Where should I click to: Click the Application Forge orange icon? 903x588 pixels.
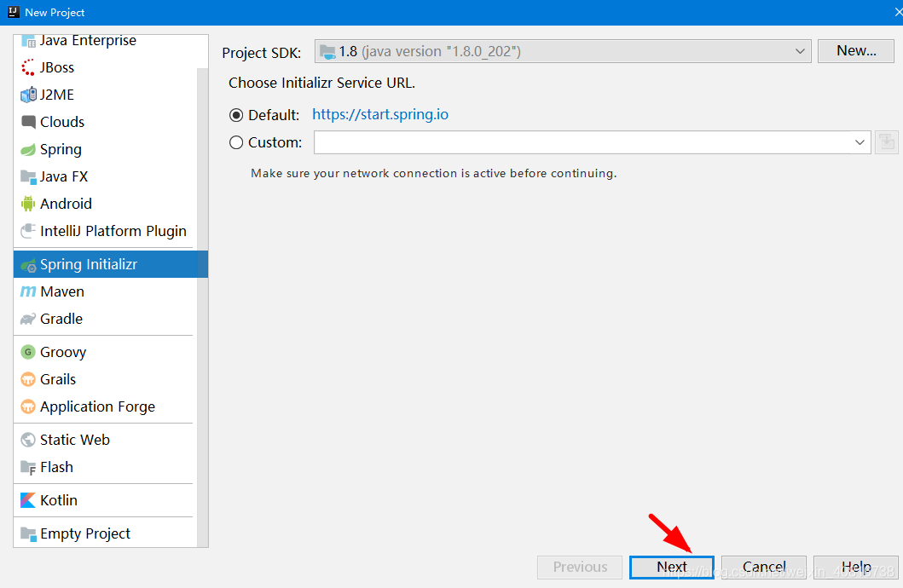(28, 406)
